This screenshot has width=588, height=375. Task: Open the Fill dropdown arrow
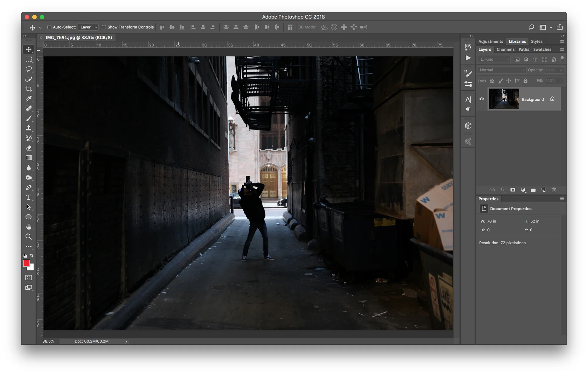[561, 81]
